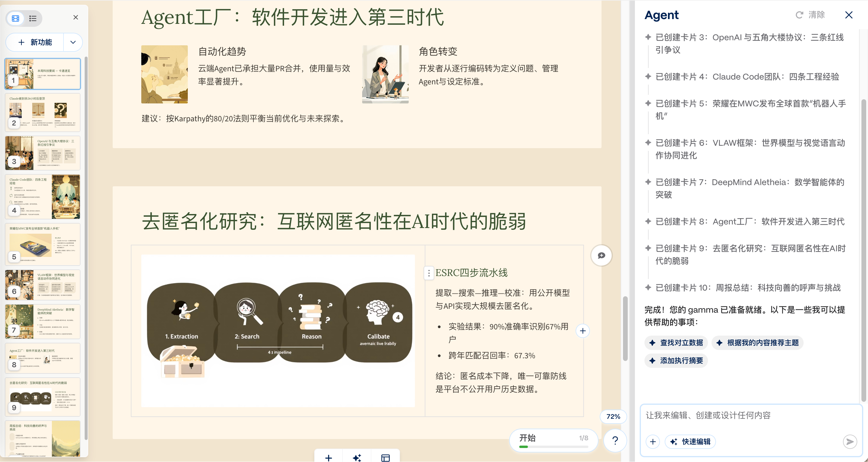Expand the 新功能 dropdown arrow
Viewport: 868px width, 462px height.
pyautogui.click(x=73, y=42)
